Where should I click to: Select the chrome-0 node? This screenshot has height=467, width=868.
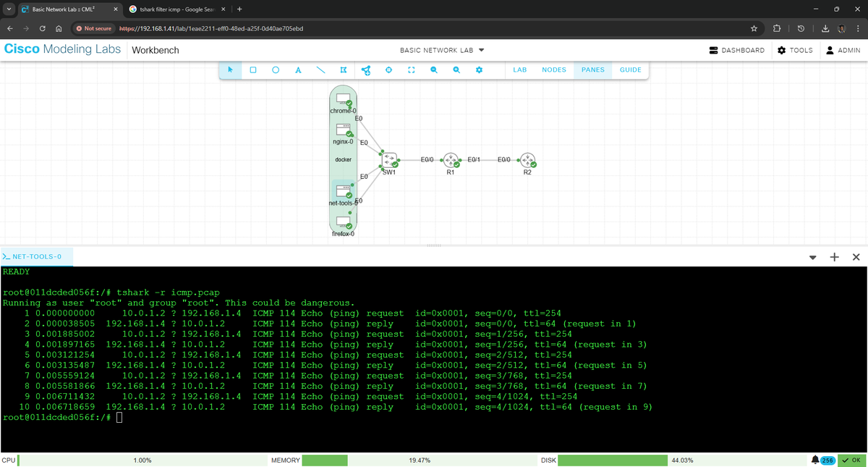tap(343, 100)
